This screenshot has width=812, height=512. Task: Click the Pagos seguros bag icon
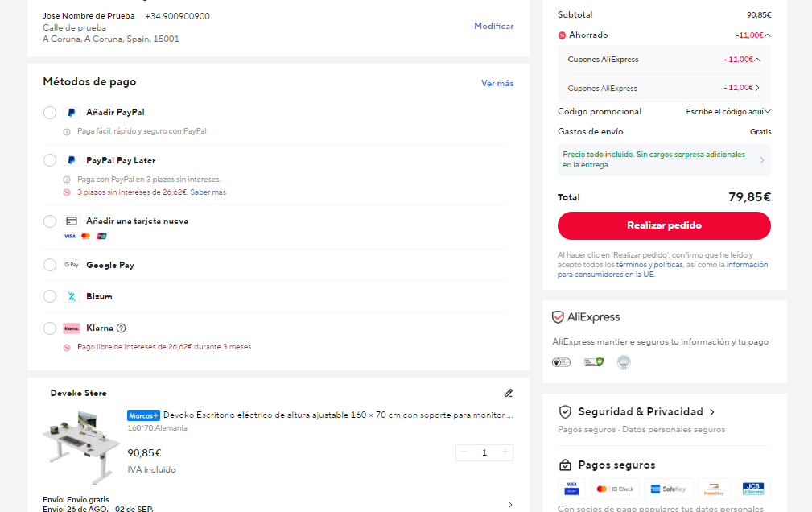[x=565, y=465]
